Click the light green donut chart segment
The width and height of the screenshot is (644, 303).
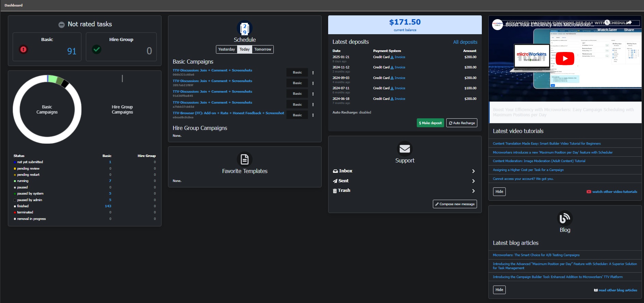tap(53, 79)
